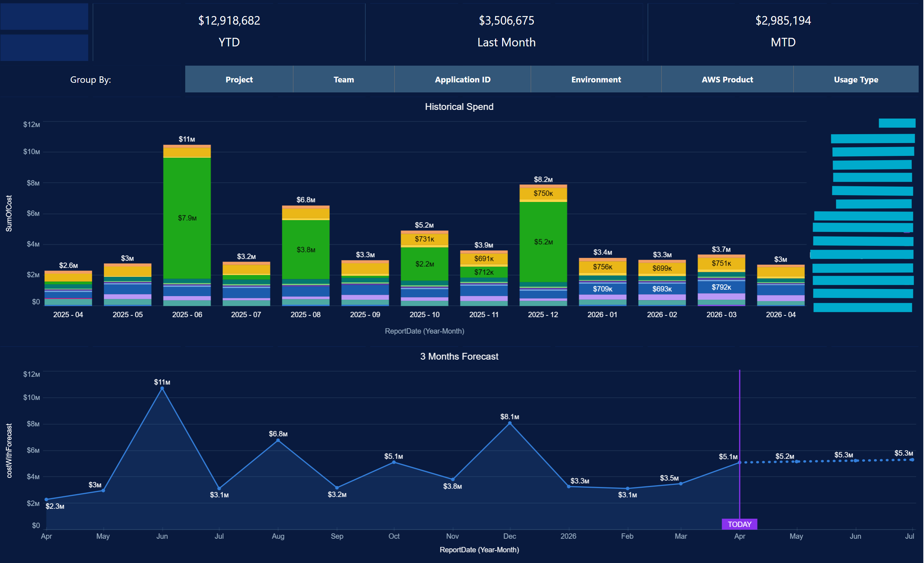Switch grouping to Team
Screen dimensions: 924x563
343,80
